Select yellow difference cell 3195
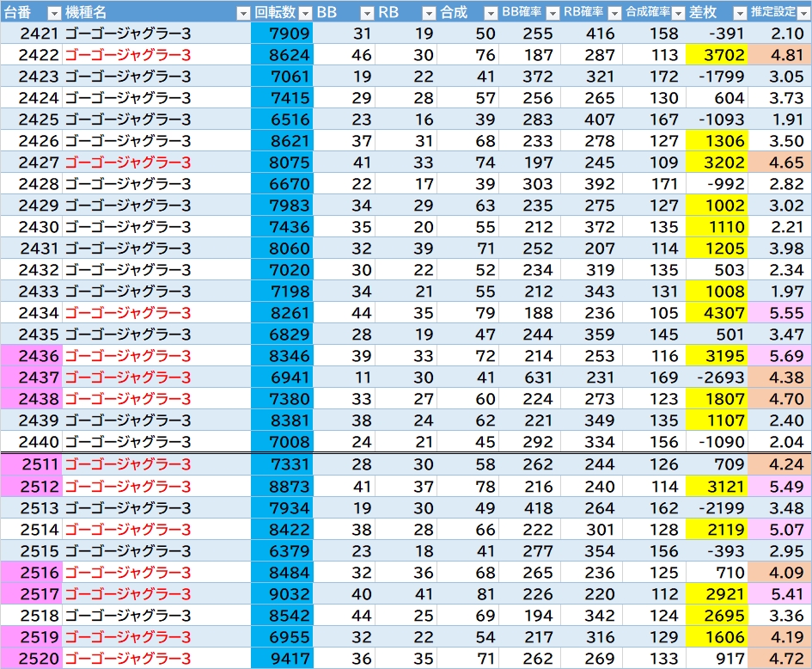Image resolution: width=812 pixels, height=669 pixels. 717,356
